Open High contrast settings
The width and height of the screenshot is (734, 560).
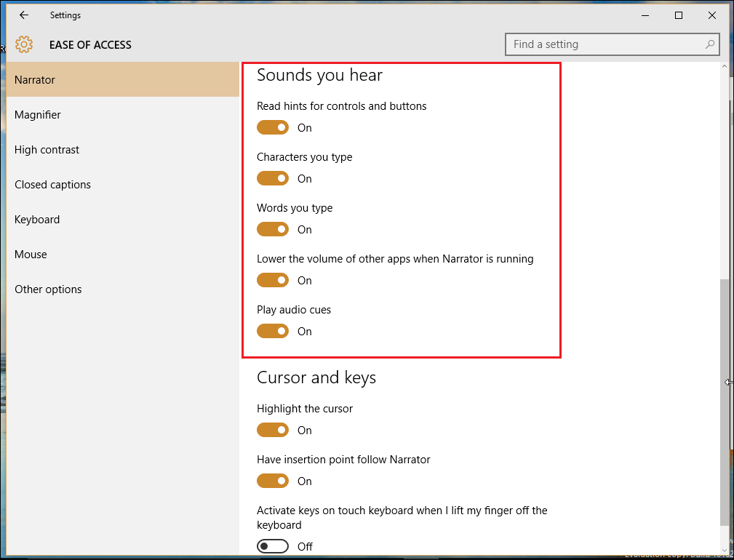pos(123,150)
